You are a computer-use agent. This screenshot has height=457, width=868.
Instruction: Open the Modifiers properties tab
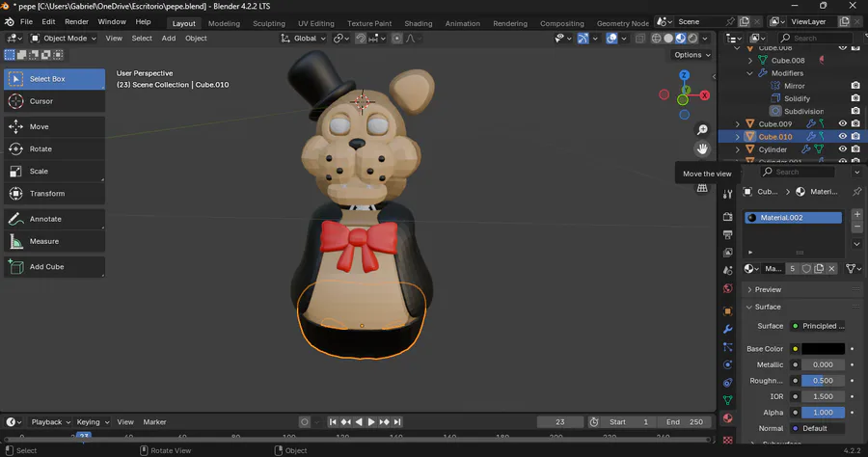tap(728, 329)
